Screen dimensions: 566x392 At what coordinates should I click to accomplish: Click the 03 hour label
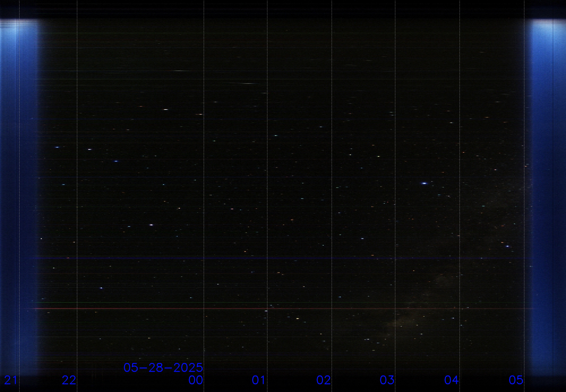pos(387,380)
